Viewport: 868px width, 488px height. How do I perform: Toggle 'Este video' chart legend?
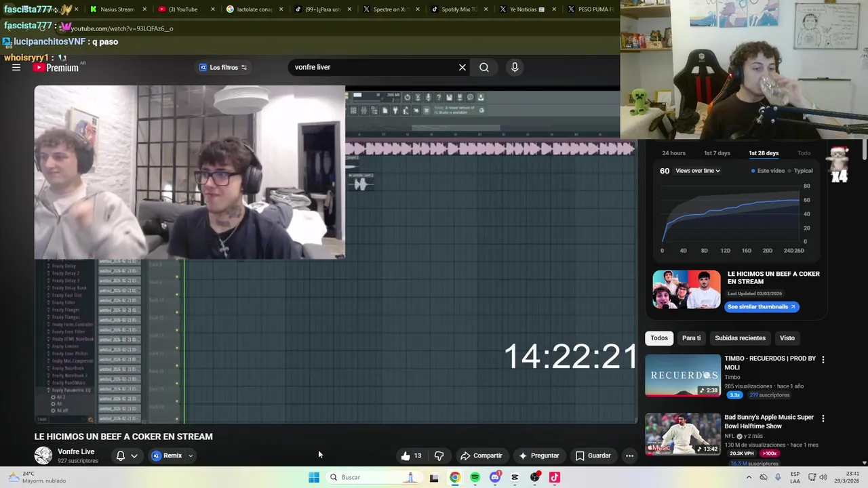coord(768,171)
